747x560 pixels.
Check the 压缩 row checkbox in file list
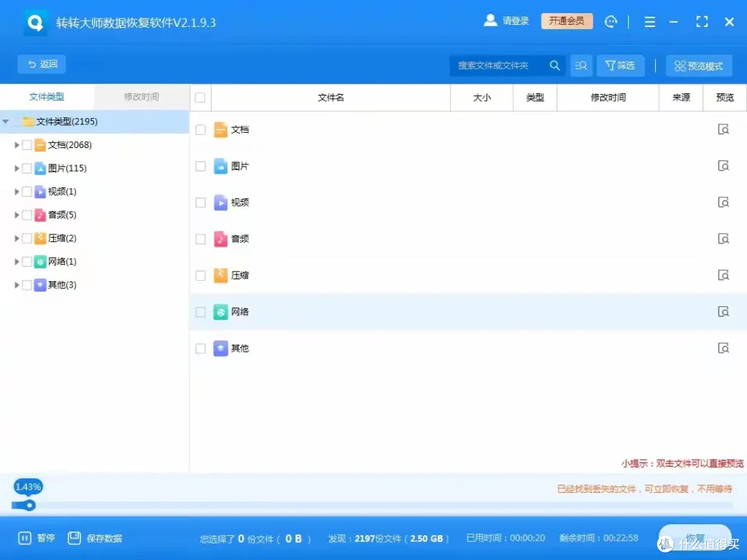click(x=201, y=276)
